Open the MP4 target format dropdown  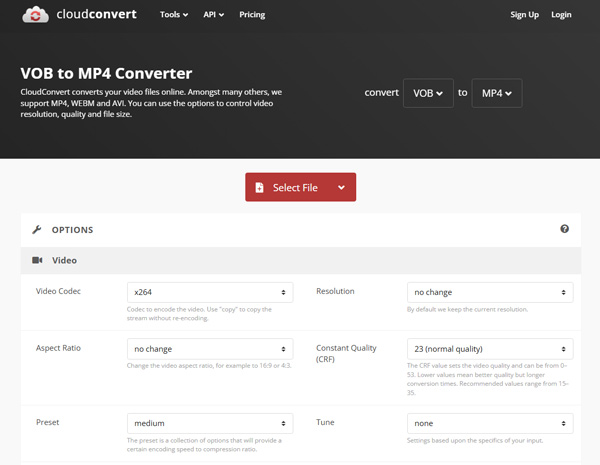[497, 93]
